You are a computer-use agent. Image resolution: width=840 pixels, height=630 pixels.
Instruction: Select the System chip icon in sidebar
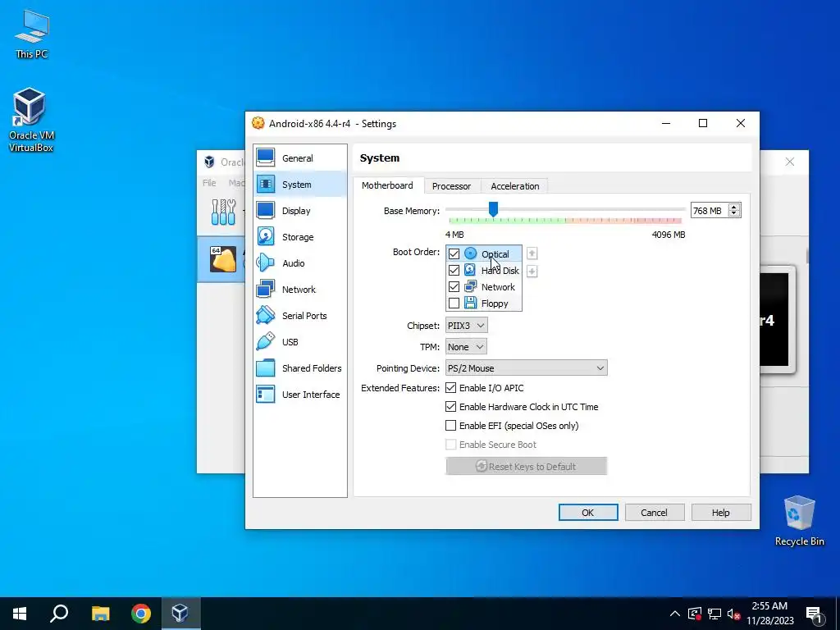coord(265,184)
